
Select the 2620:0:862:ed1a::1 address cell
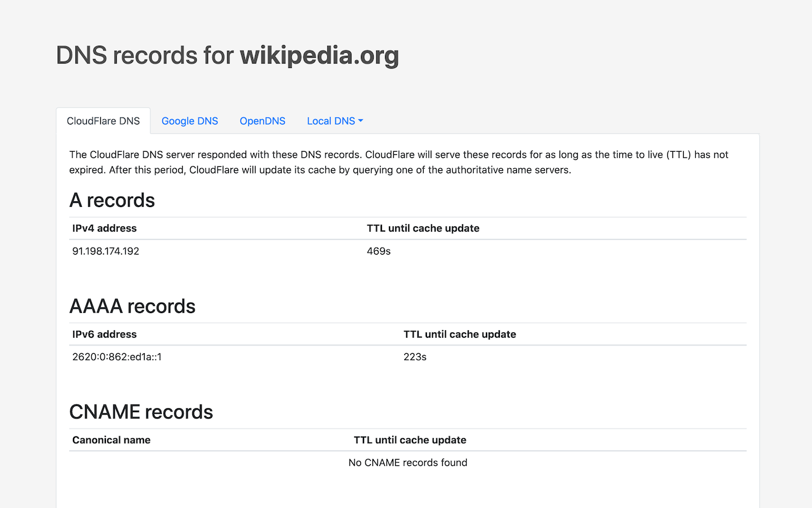(117, 357)
